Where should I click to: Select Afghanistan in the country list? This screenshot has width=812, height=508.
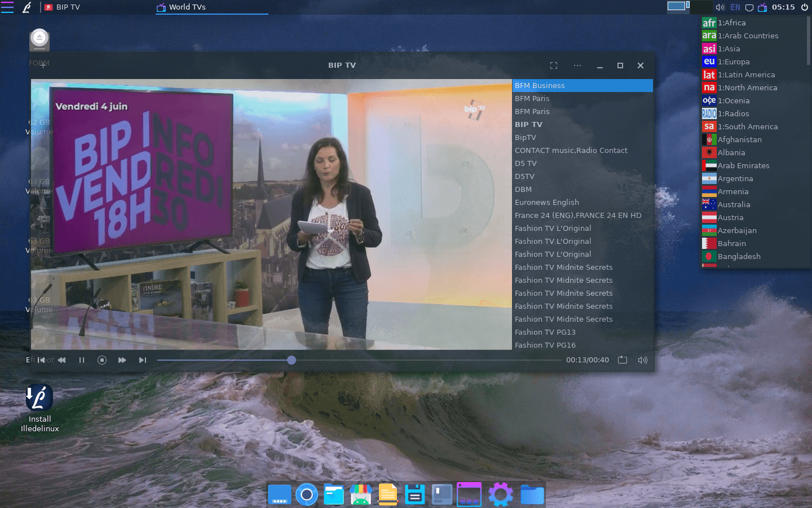coord(754,139)
